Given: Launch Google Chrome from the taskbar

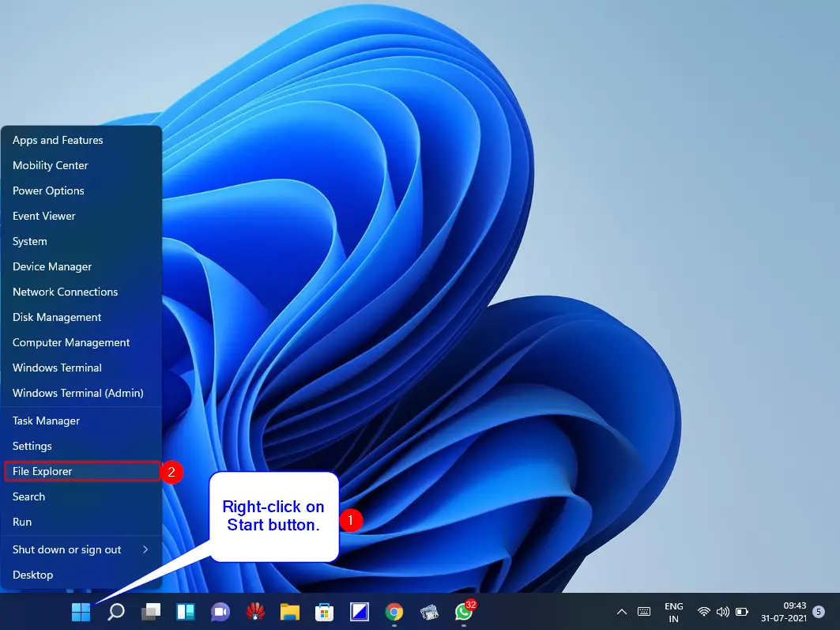Looking at the screenshot, I should click(394, 611).
